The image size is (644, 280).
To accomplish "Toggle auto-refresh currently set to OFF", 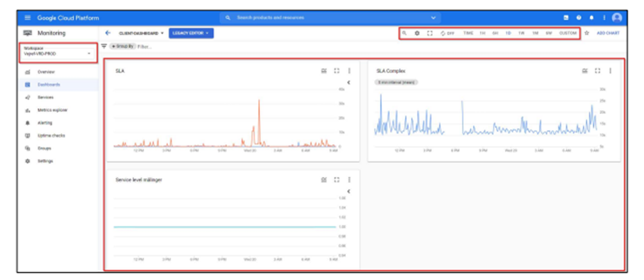I will pyautogui.click(x=447, y=33).
